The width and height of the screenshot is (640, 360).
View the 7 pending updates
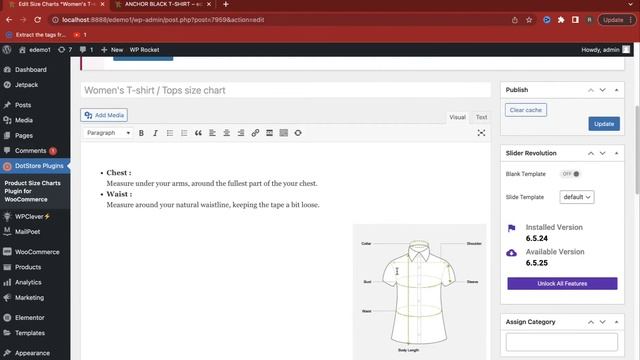click(x=65, y=50)
